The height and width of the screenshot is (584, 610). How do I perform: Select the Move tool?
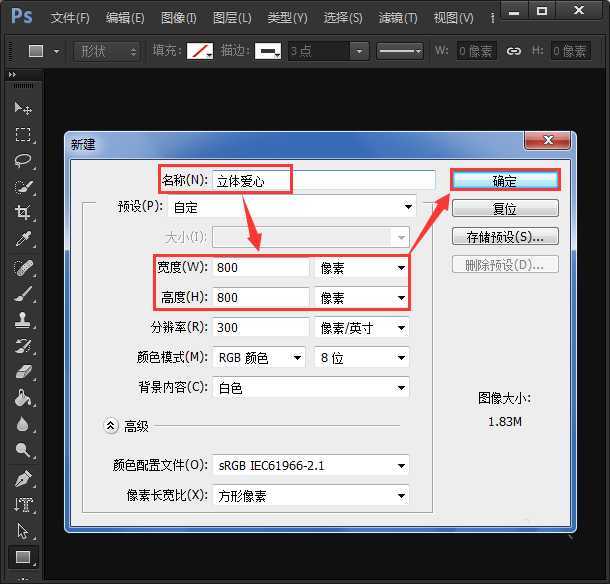(x=23, y=108)
